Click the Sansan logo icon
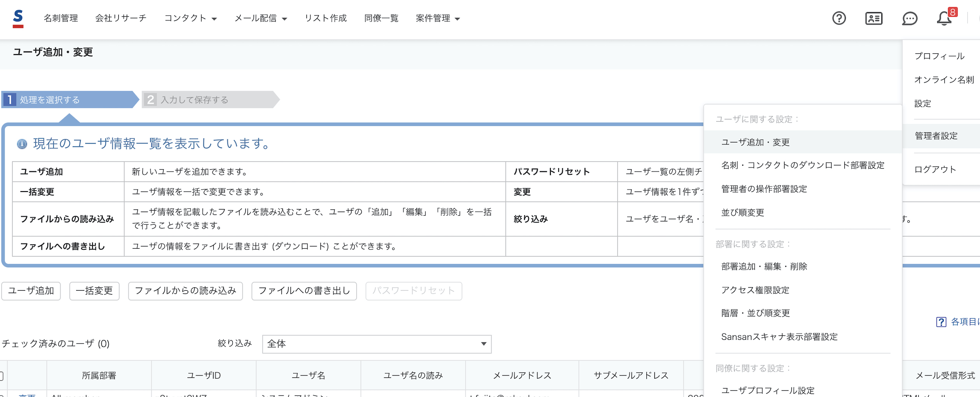The image size is (980, 397). point(18,18)
